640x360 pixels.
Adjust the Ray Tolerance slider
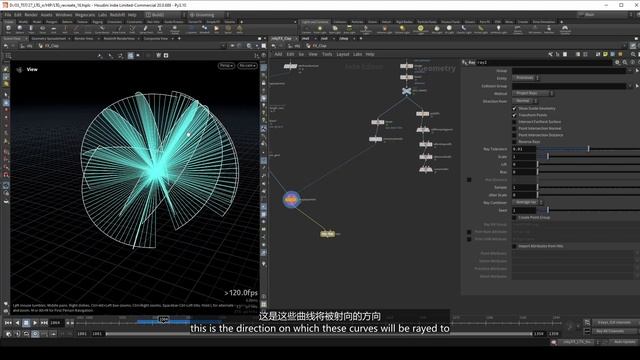pyautogui.click(x=588, y=149)
